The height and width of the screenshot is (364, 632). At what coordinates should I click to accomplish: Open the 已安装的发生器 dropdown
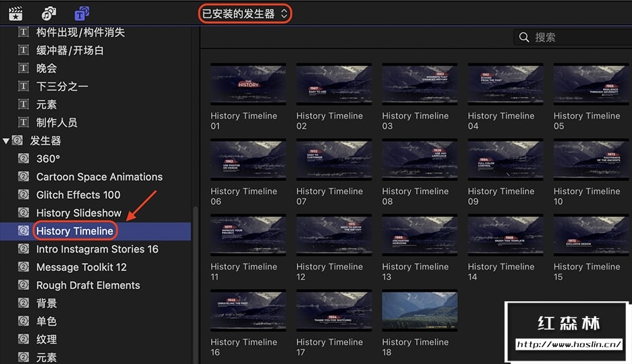pyautogui.click(x=245, y=13)
